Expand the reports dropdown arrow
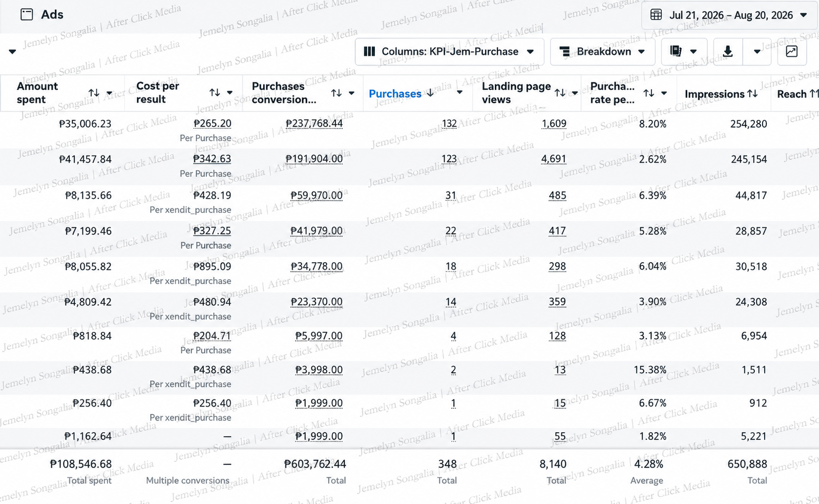The image size is (819, 504). click(x=694, y=52)
